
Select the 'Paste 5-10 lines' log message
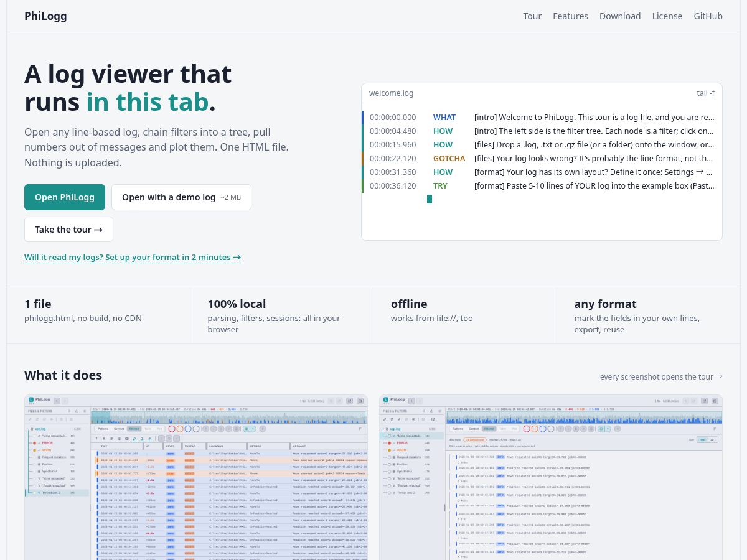pos(594,186)
